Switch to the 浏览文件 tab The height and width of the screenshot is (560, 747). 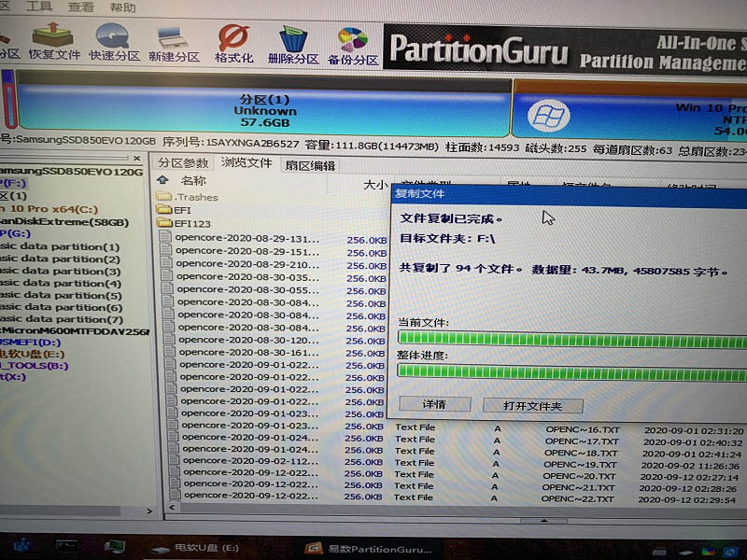[x=247, y=162]
